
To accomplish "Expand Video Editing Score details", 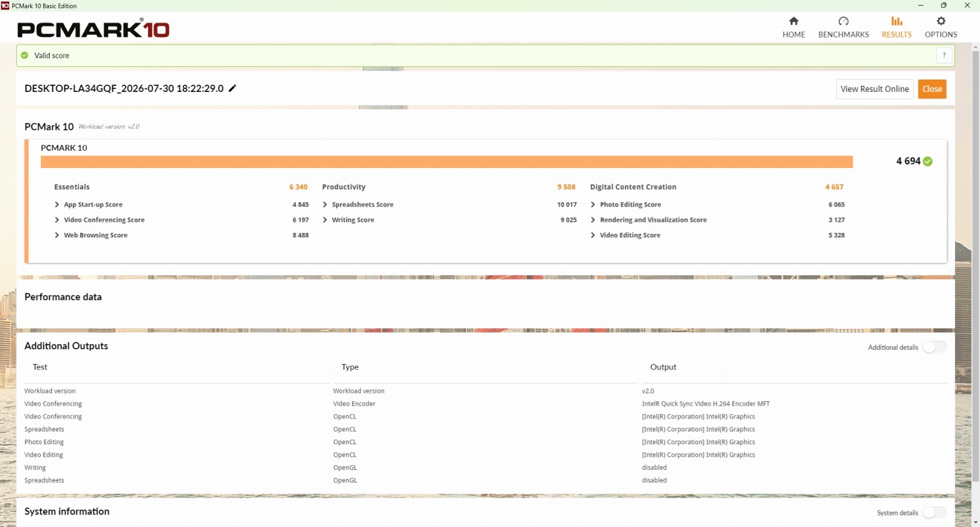I will 593,235.
